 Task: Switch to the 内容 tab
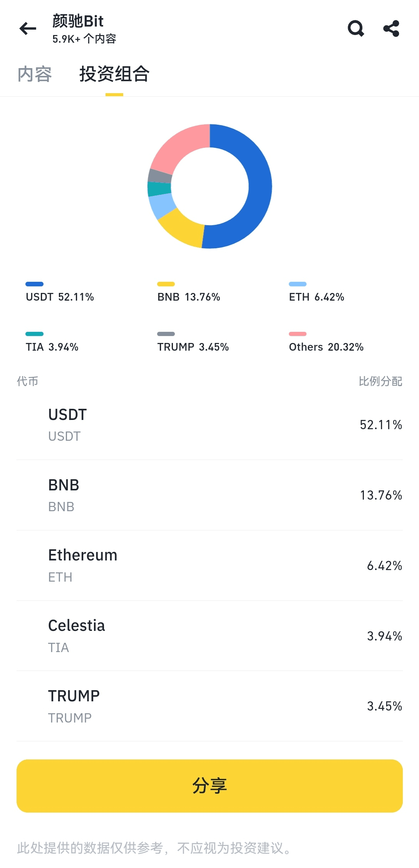pyautogui.click(x=35, y=74)
